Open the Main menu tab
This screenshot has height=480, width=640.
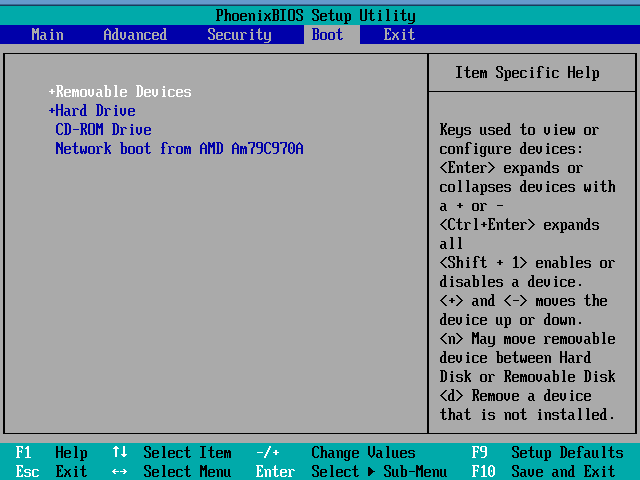47,35
